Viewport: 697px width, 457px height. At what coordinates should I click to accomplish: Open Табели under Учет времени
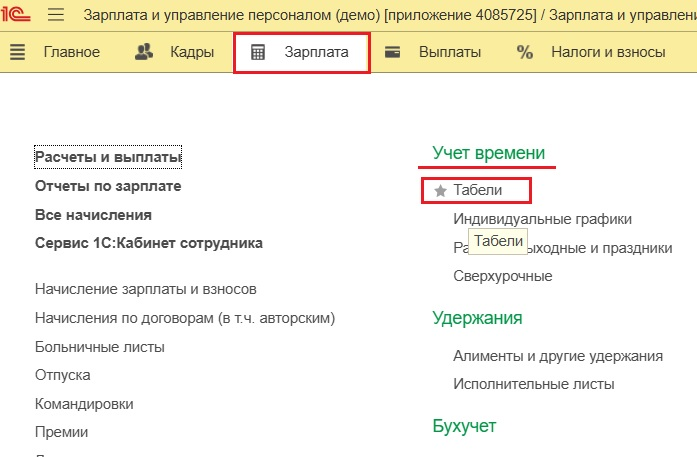(477, 190)
